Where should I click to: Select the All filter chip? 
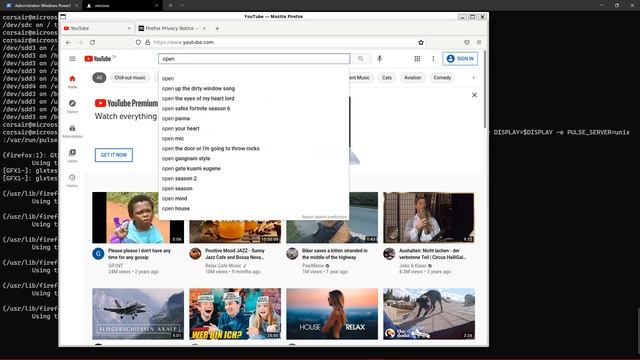click(x=99, y=78)
